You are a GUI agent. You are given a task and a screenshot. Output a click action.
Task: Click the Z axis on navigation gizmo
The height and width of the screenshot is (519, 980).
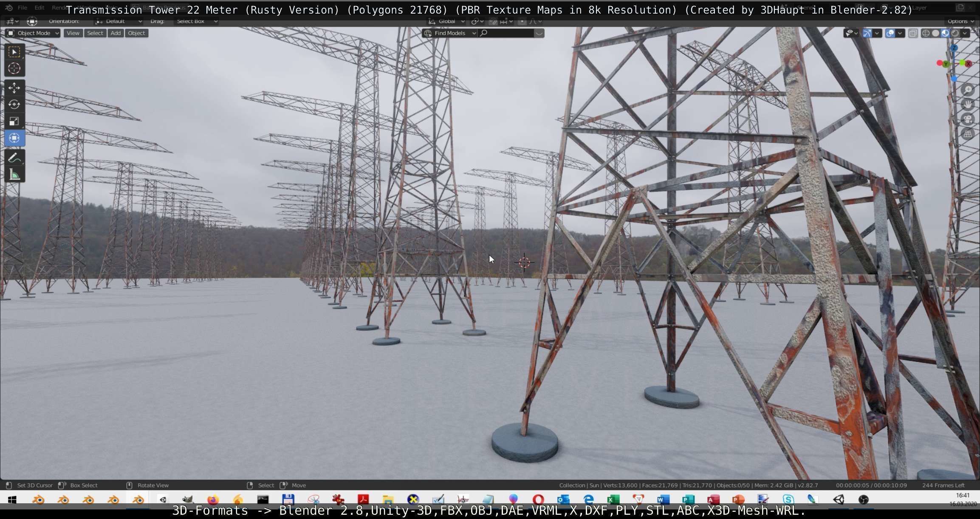(x=954, y=48)
